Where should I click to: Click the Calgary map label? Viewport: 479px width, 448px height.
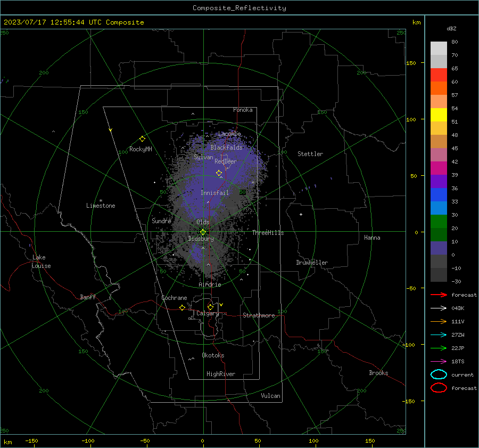208,313
